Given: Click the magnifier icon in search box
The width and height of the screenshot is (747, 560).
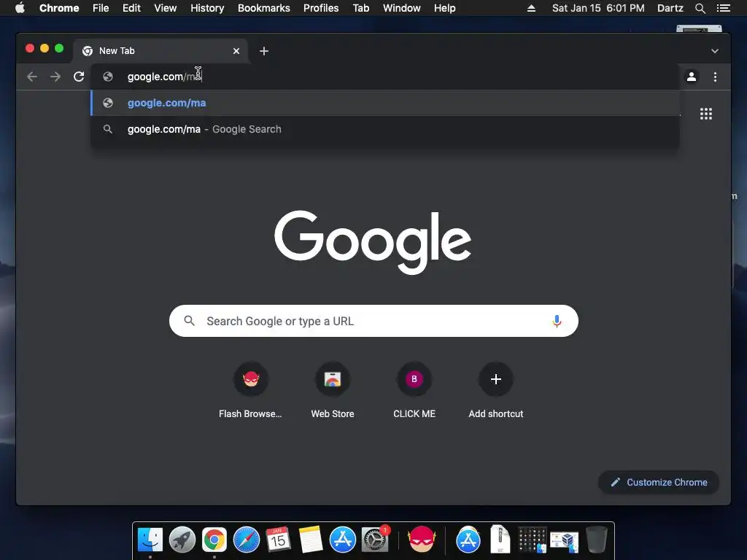Looking at the screenshot, I should (189, 321).
